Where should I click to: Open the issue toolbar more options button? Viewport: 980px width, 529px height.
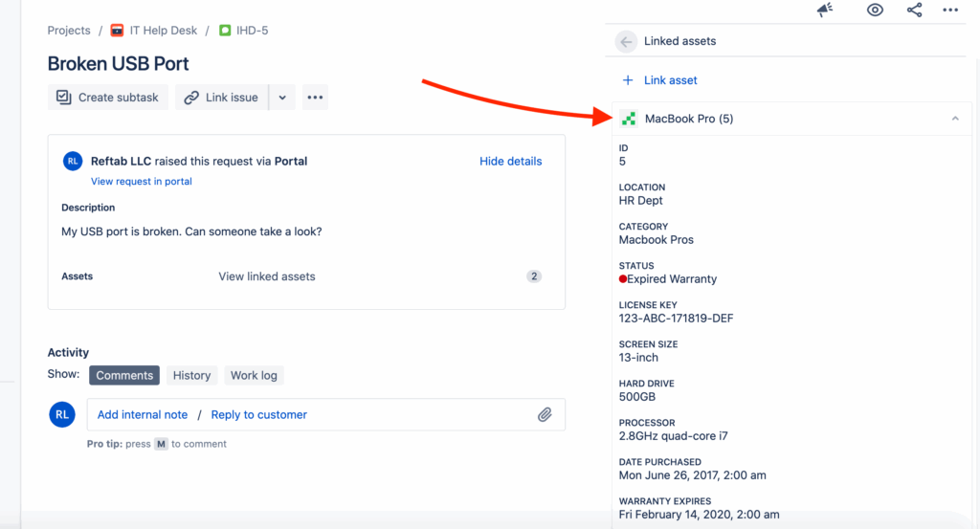315,98
